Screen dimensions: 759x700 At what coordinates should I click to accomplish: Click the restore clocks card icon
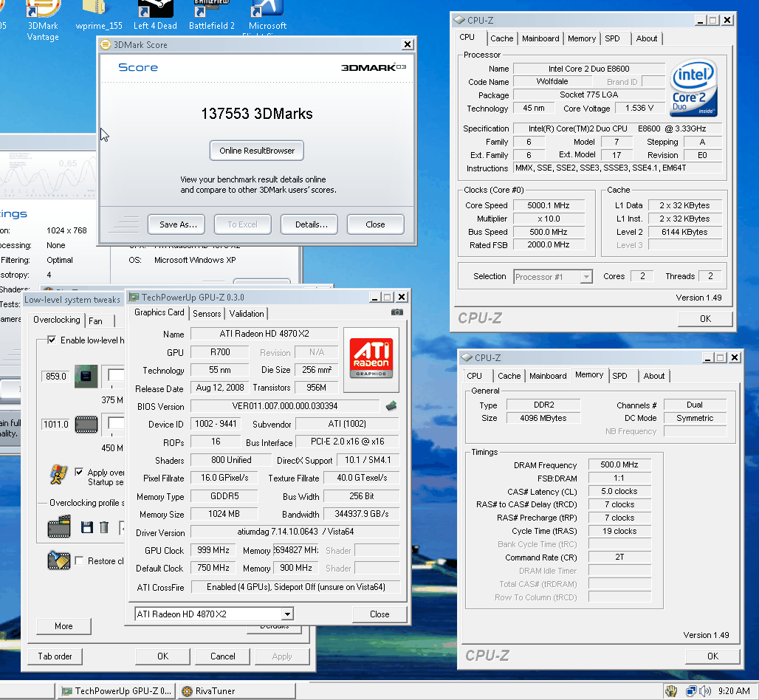(59, 560)
